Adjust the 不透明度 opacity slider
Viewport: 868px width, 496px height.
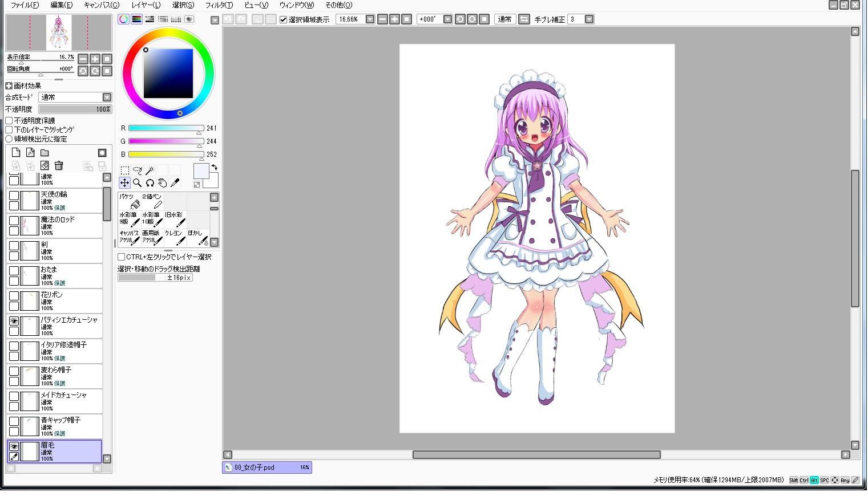click(x=75, y=109)
